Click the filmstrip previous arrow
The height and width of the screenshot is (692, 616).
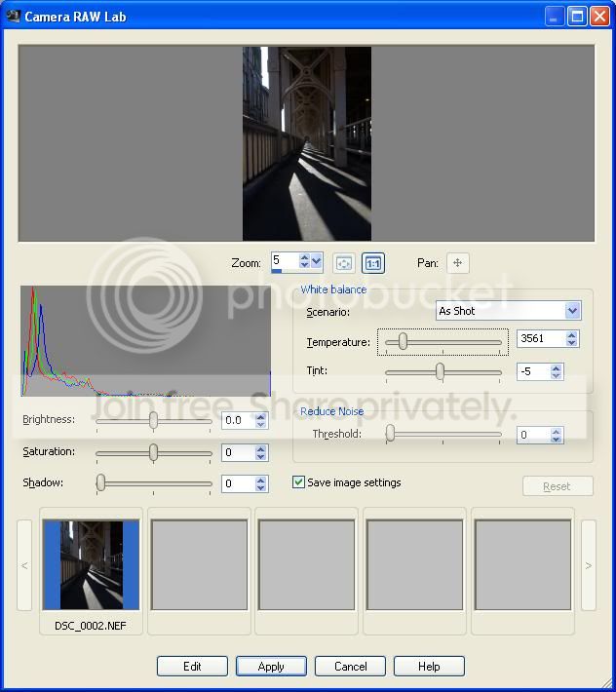[24, 565]
